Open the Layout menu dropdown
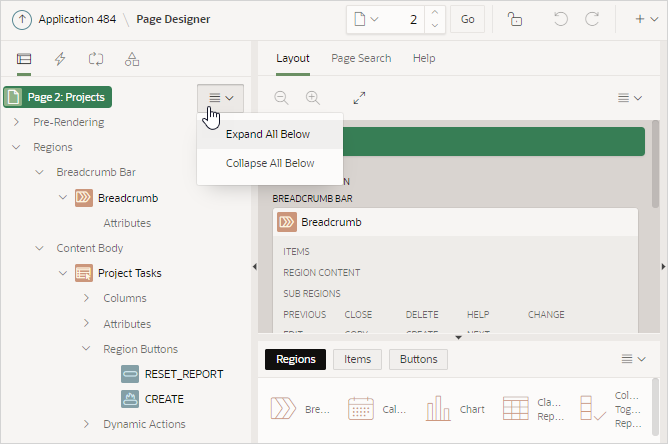Screen dimensions: 668x444 click(630, 98)
